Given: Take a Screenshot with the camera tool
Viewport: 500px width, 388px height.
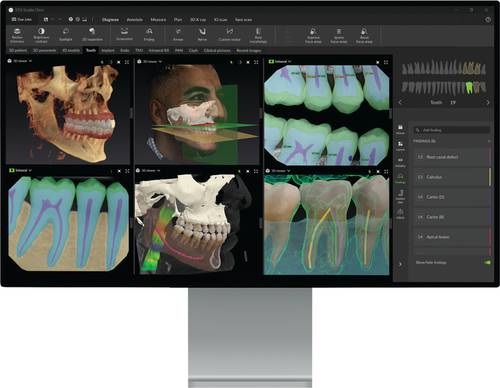Looking at the screenshot, I should 124,35.
